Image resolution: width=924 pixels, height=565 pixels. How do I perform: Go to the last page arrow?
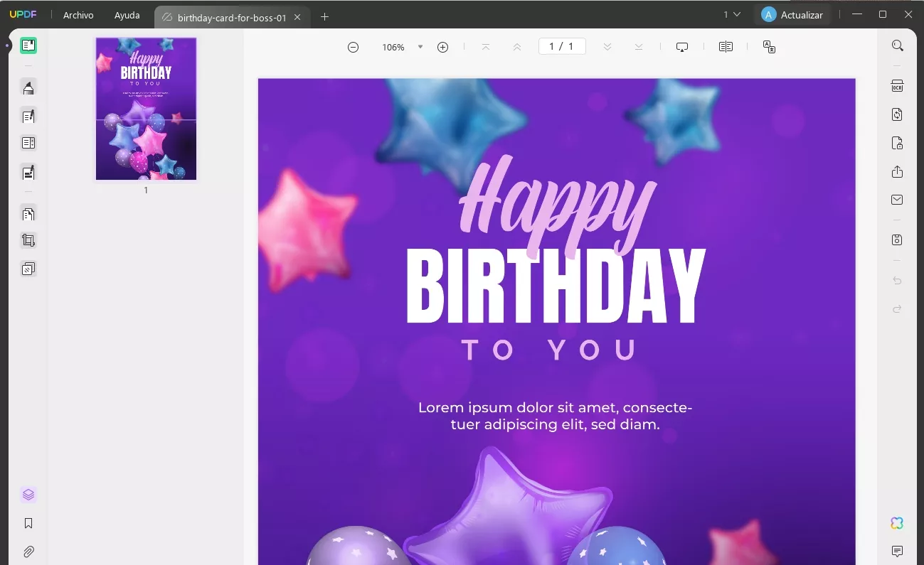click(x=639, y=47)
